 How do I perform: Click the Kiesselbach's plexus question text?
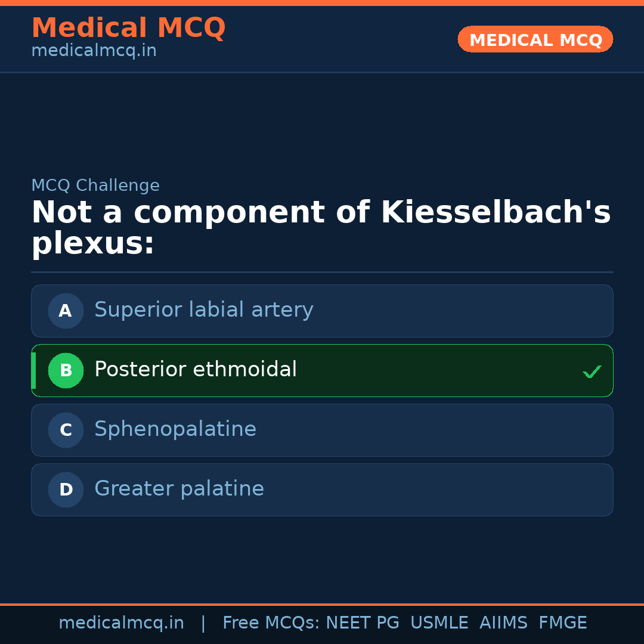click(x=321, y=228)
